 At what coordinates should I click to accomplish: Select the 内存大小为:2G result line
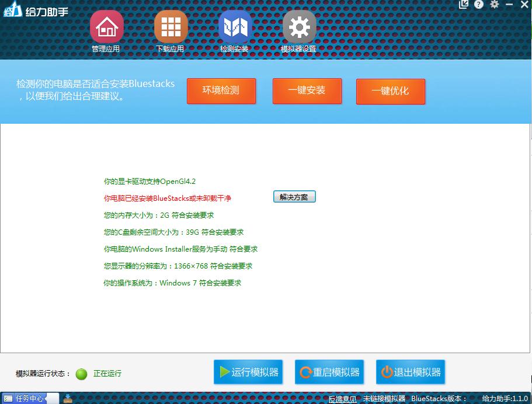point(159,215)
